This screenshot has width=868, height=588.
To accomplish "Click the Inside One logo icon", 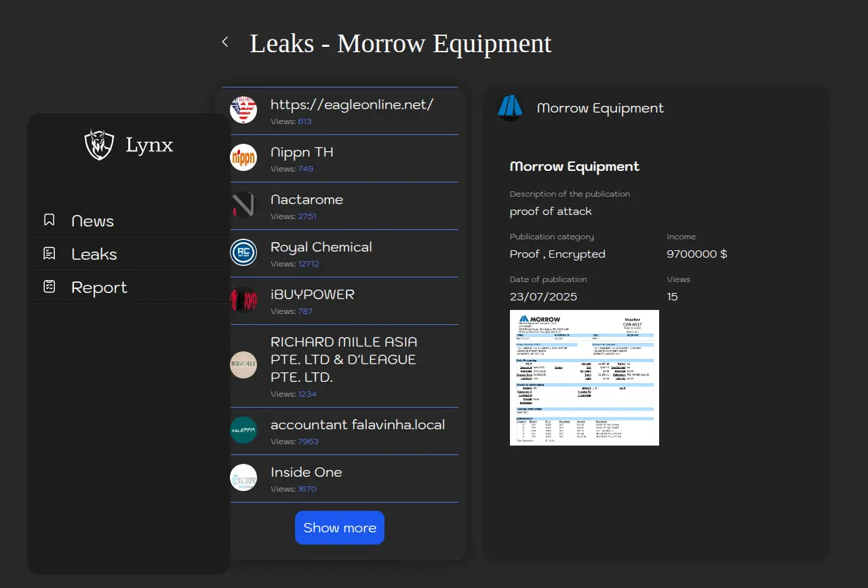I will pos(243,477).
